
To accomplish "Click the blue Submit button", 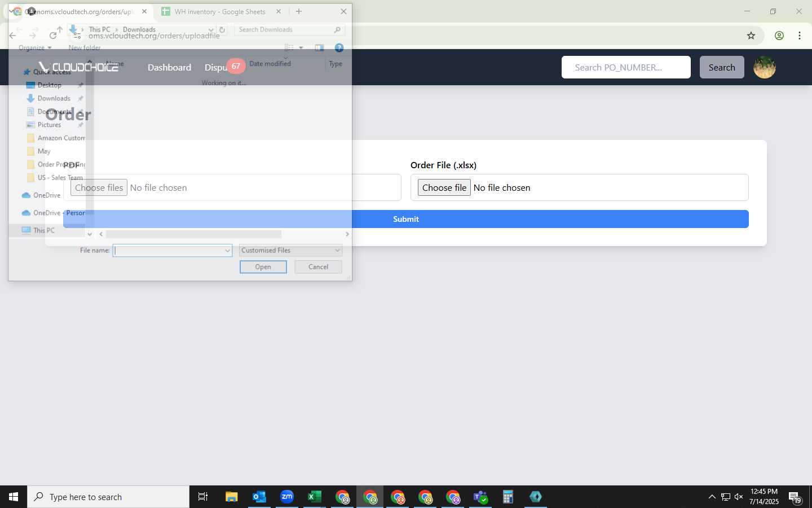I will [x=406, y=219].
